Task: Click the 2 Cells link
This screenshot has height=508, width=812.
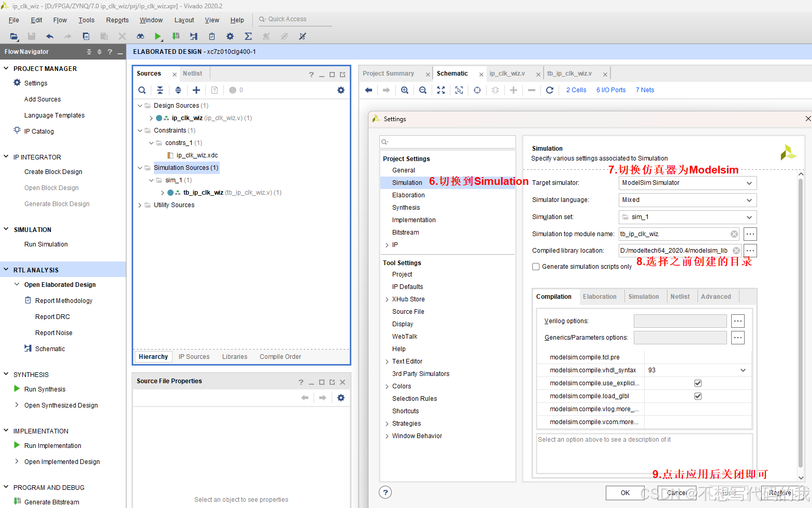Action: (x=576, y=90)
